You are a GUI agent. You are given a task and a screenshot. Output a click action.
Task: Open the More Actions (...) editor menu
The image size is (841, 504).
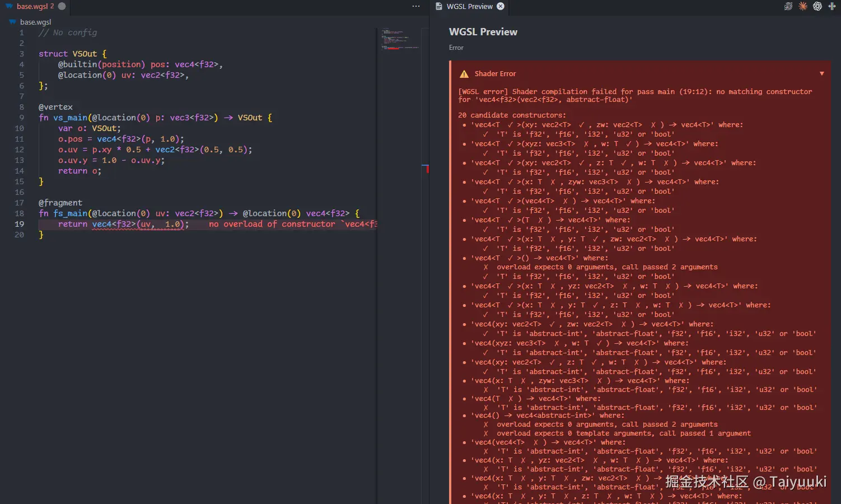415,6
